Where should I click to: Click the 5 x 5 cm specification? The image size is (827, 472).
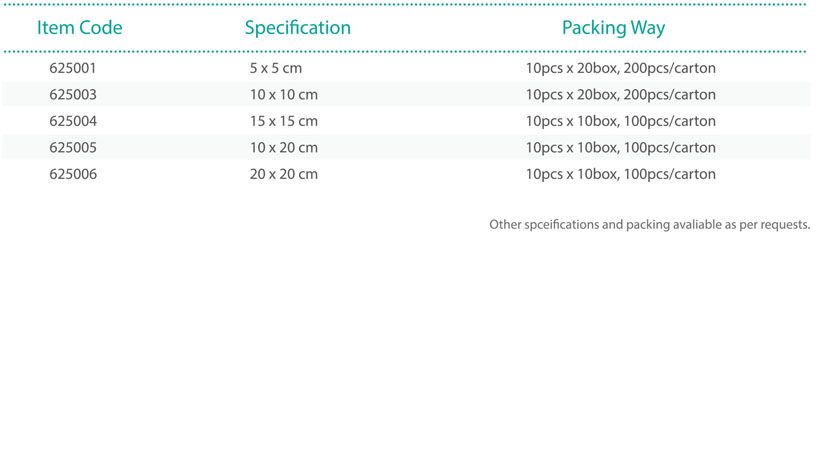click(276, 69)
